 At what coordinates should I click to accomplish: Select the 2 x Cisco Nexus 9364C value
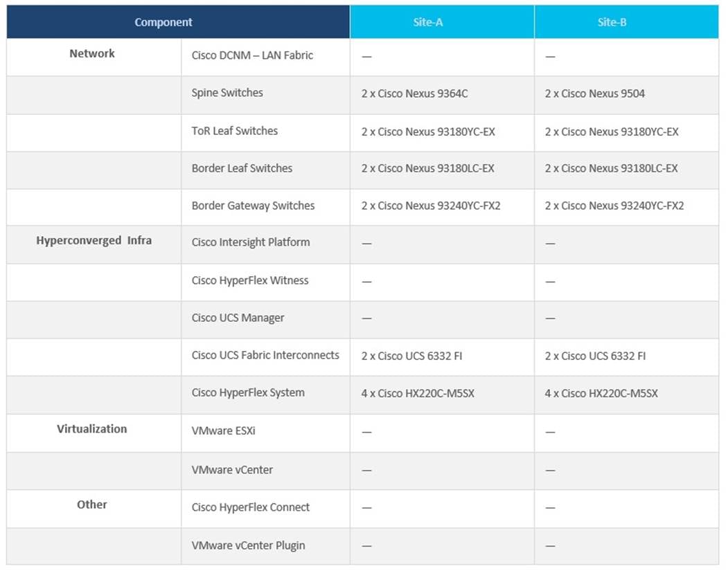[415, 93]
